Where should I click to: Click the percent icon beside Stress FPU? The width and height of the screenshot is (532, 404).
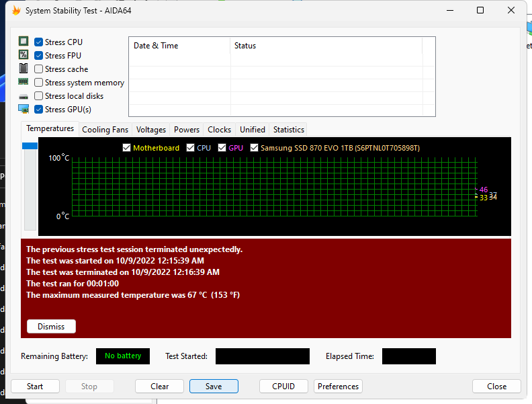coord(24,54)
